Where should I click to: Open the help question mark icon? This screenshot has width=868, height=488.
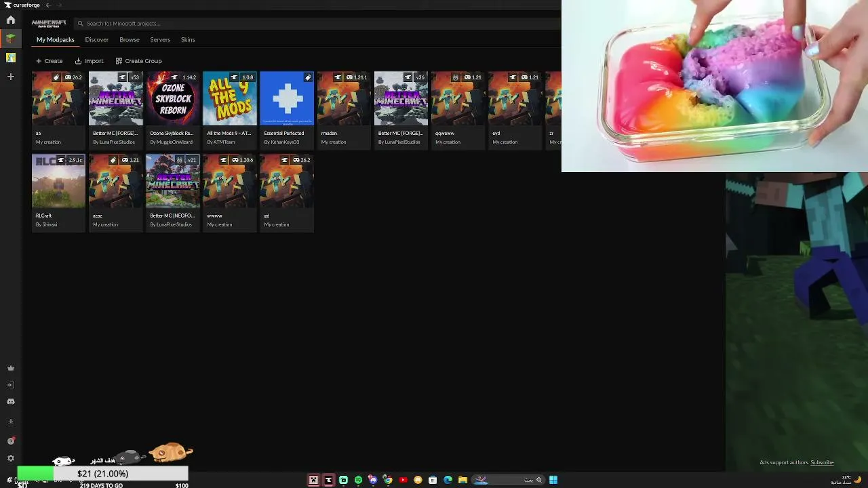pos(11,441)
